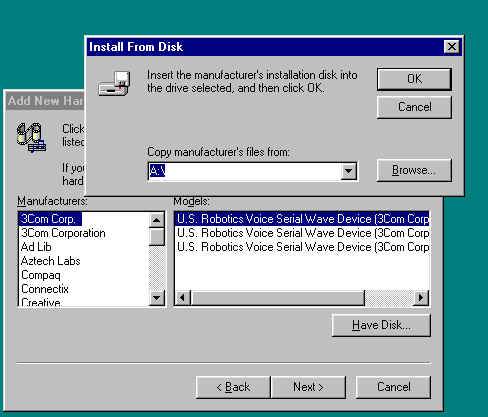Click the Models horizontal scrollbar thumb
The height and width of the screenshot is (417, 488).
coord(277,298)
